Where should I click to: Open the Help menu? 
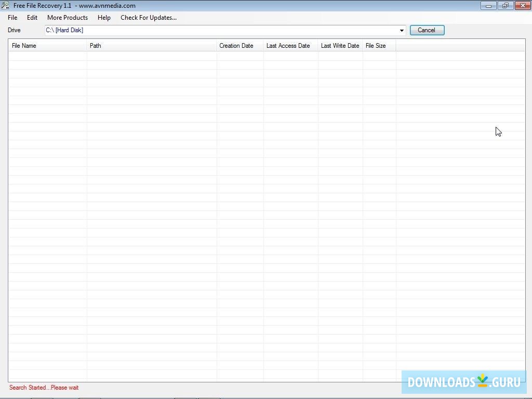[x=103, y=17]
